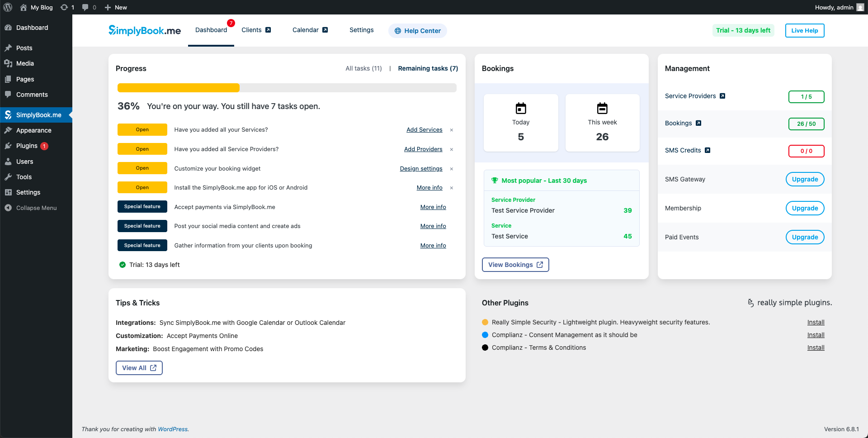This screenshot has width=868, height=438.
Task: Open More info for social media ads
Action: pos(433,226)
